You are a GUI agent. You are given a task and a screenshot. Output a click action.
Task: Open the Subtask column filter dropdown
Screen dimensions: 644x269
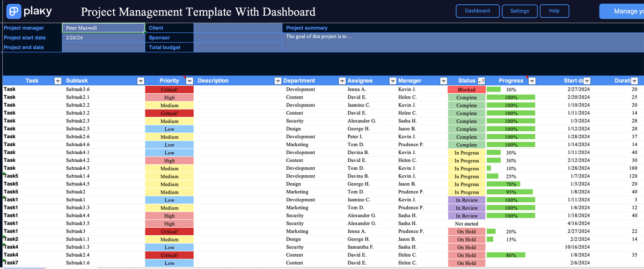point(141,81)
